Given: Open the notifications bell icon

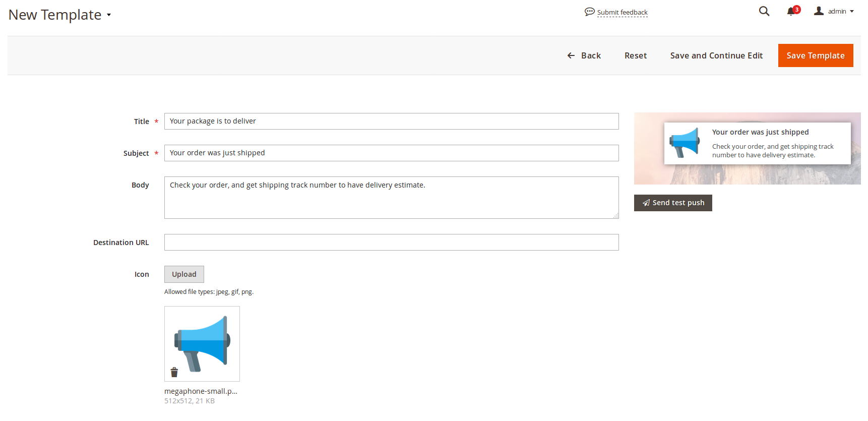Looking at the screenshot, I should point(791,12).
